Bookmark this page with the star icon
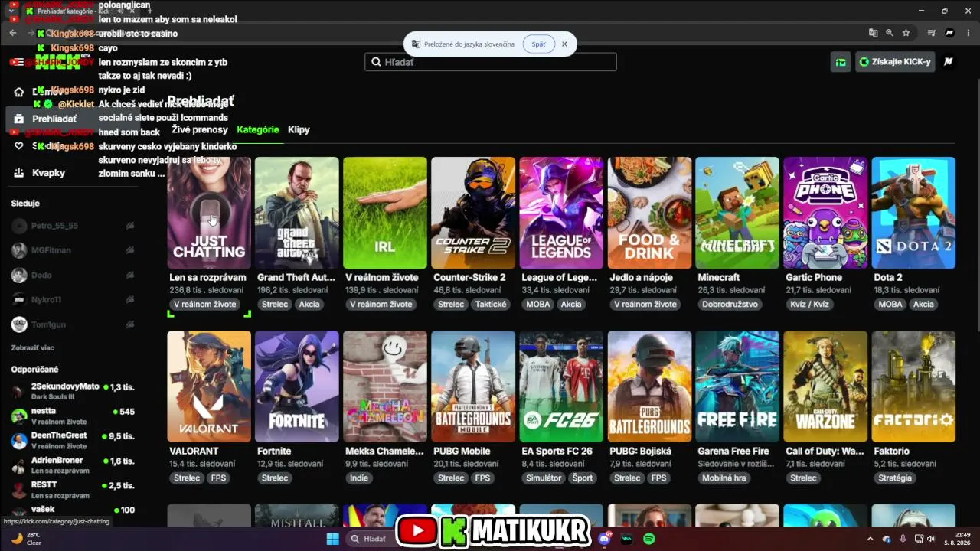Screen dimensions: 980x551 tap(906, 33)
